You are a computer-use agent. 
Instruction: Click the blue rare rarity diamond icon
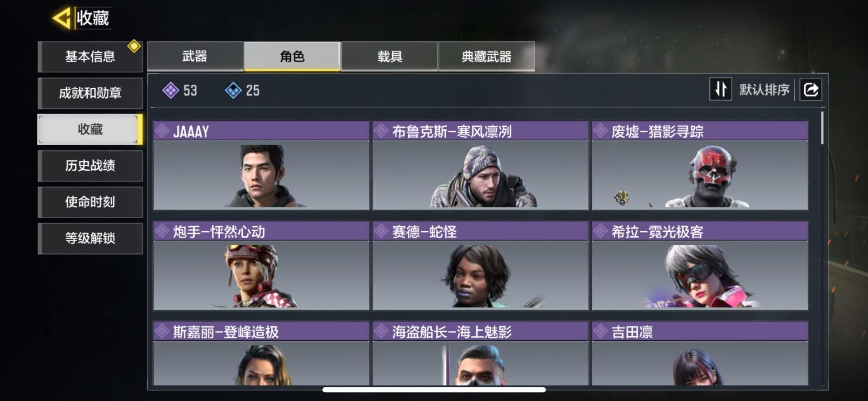coord(233,90)
